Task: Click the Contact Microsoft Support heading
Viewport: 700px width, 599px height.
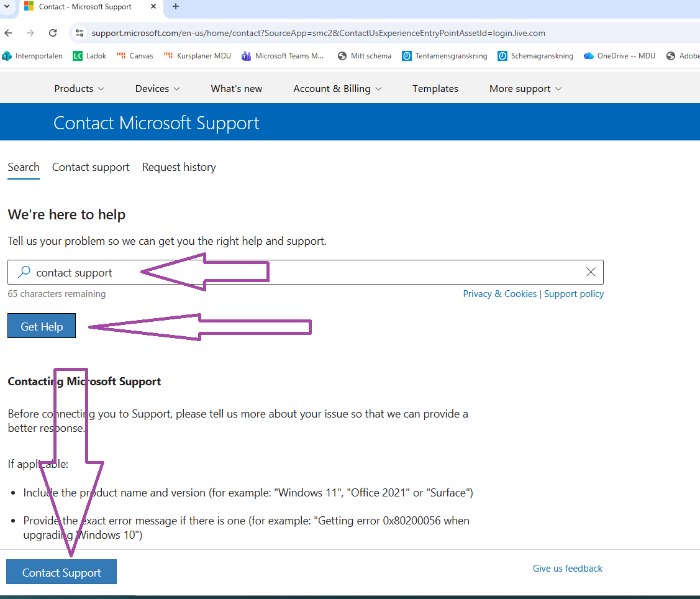Action: tap(157, 124)
